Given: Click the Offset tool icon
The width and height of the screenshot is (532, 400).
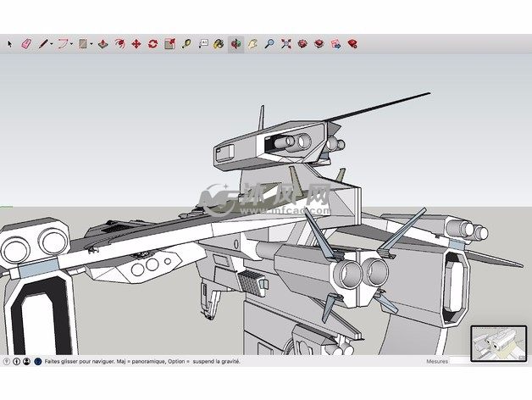Looking at the screenshot, I should pos(119,43).
